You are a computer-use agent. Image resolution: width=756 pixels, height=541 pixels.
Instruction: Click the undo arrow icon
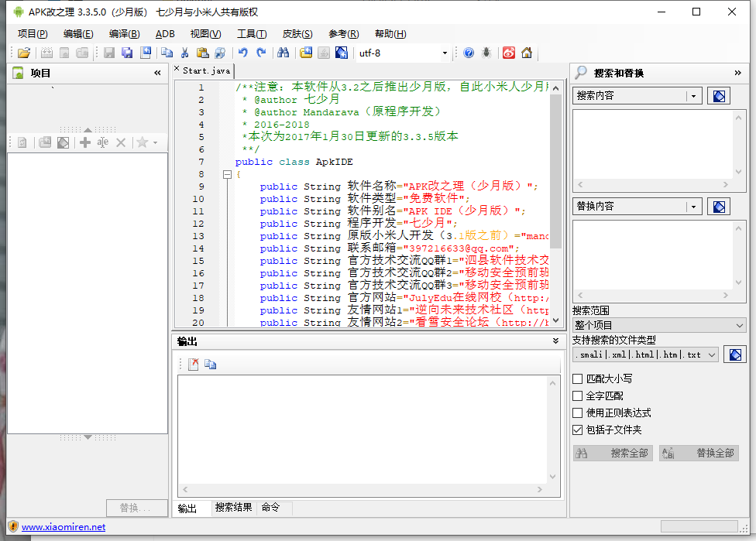click(x=243, y=53)
